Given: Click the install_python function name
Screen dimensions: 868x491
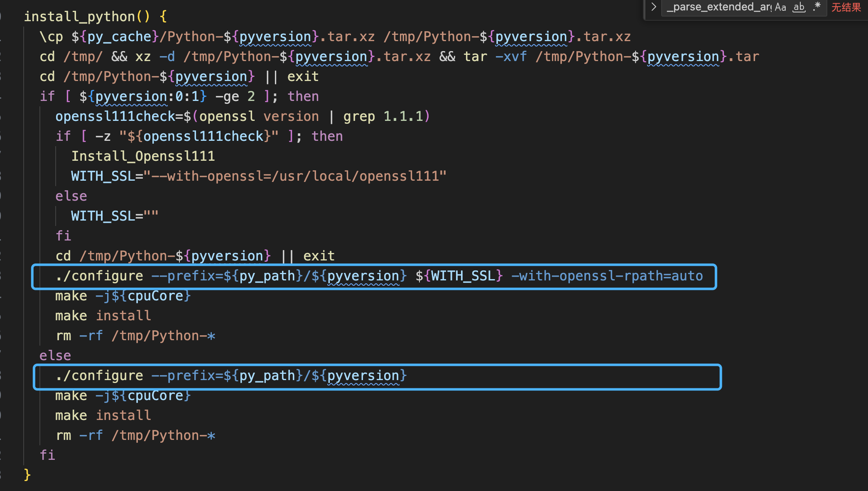Looking at the screenshot, I should point(79,17).
